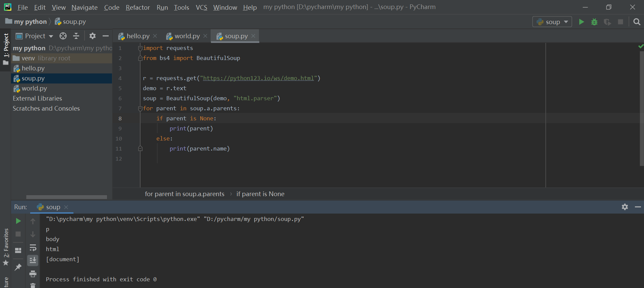
Task: Close the soup.py editor tab
Action: (253, 36)
